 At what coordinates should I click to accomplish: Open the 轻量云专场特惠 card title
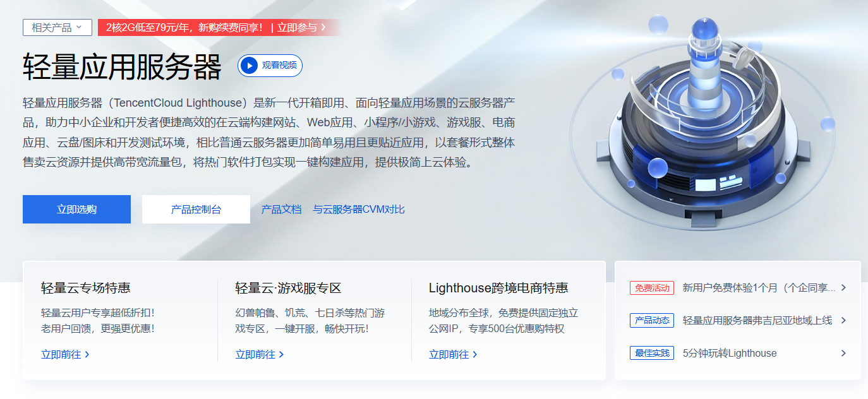point(86,288)
